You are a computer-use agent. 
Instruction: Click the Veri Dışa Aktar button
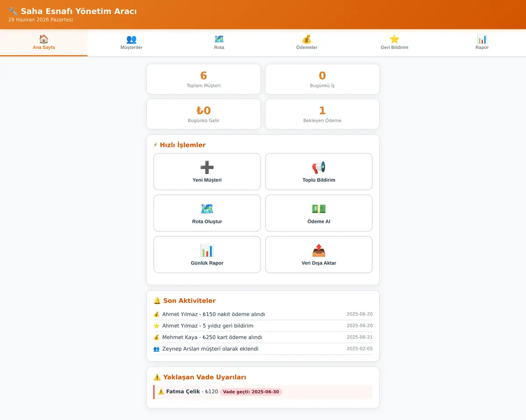pyautogui.click(x=319, y=255)
